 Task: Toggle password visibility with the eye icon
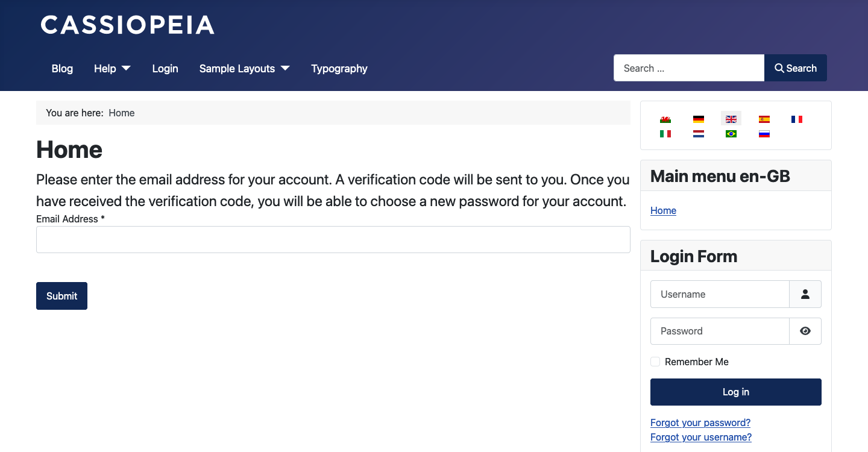805,331
